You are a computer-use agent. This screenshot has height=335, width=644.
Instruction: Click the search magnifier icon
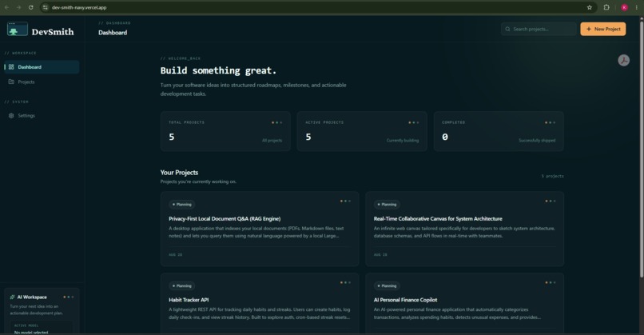507,30
